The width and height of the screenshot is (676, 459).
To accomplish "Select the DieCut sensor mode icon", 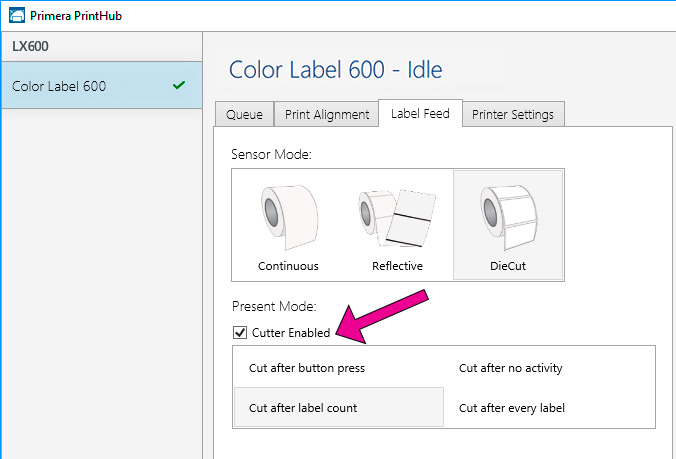I will (508, 218).
